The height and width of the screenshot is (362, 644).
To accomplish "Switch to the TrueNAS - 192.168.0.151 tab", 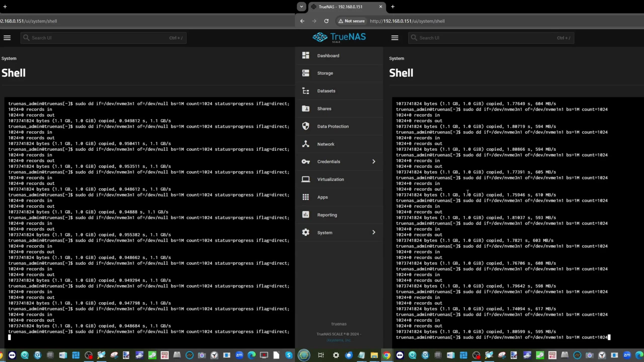I will point(340,7).
